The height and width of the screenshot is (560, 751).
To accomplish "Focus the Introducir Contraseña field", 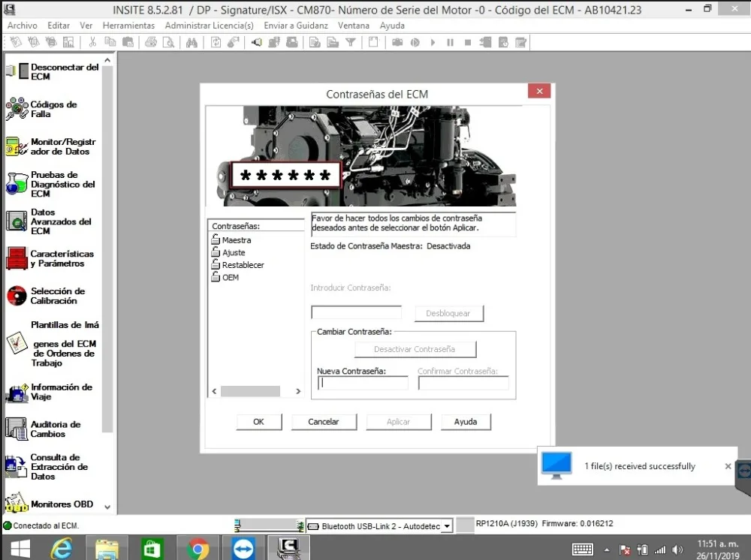I will coord(356,312).
